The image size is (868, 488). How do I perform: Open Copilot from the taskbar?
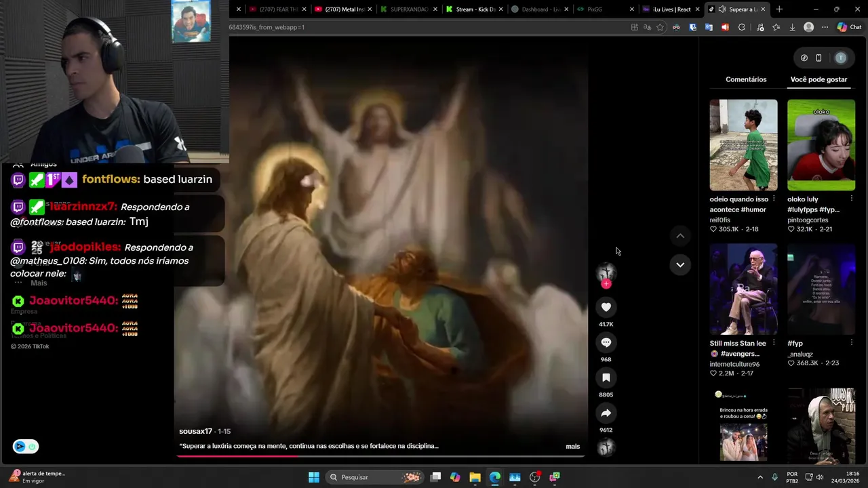pos(455,477)
